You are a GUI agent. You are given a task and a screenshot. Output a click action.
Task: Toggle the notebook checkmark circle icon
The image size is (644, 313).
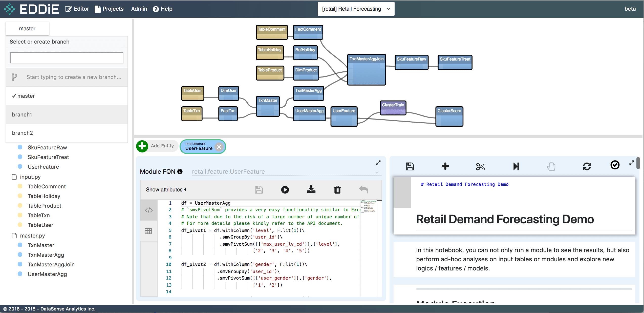point(615,165)
